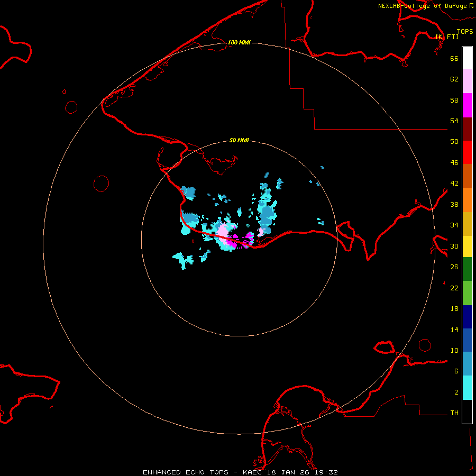Click the "50" legend value on the scale

pos(454,142)
